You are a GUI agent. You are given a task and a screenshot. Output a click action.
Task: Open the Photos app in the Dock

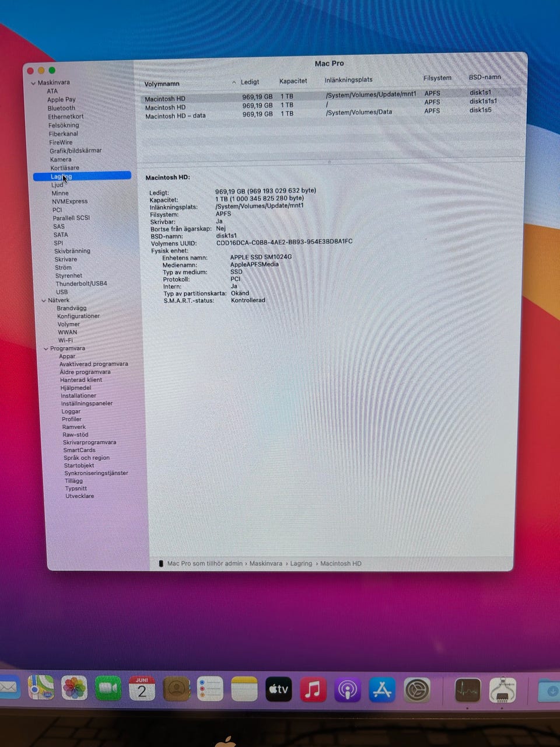pyautogui.click(x=74, y=688)
